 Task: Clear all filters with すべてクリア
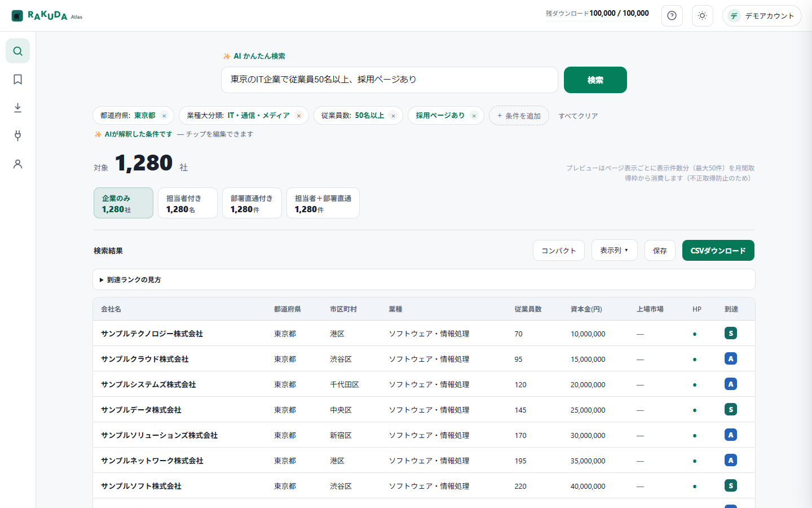[578, 116]
